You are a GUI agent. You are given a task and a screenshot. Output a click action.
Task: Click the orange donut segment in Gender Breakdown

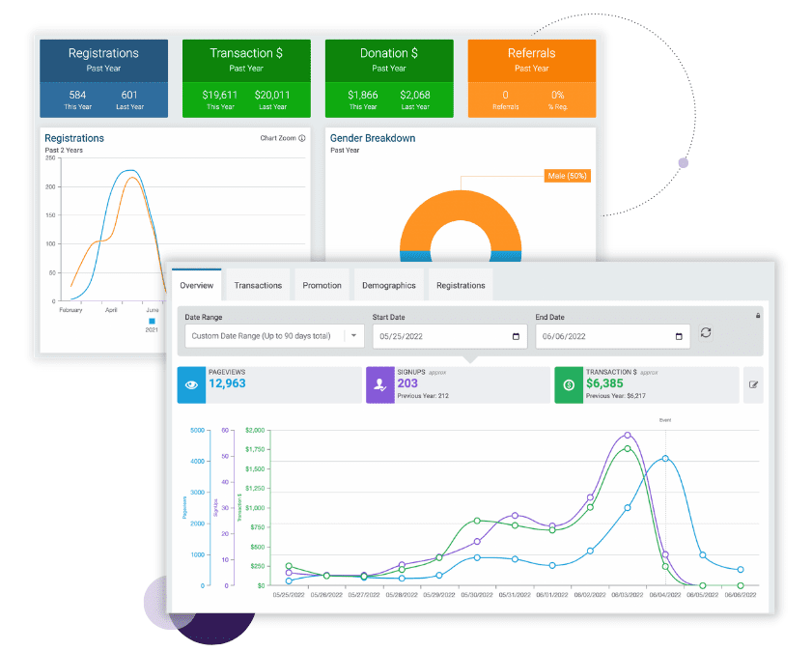click(461, 205)
